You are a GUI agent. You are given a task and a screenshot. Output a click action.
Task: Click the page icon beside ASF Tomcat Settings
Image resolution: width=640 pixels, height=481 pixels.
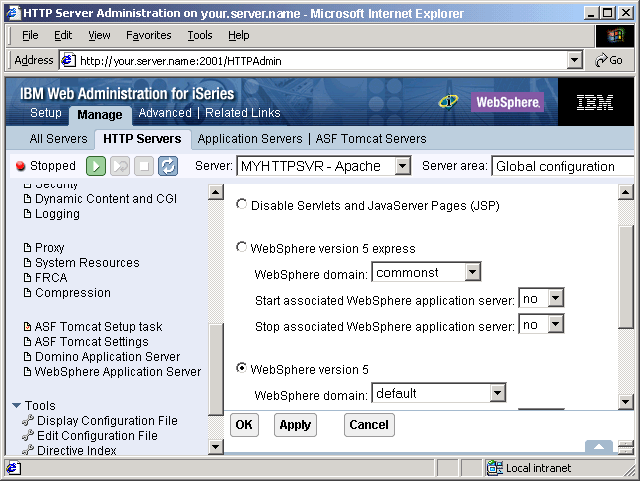click(27, 342)
